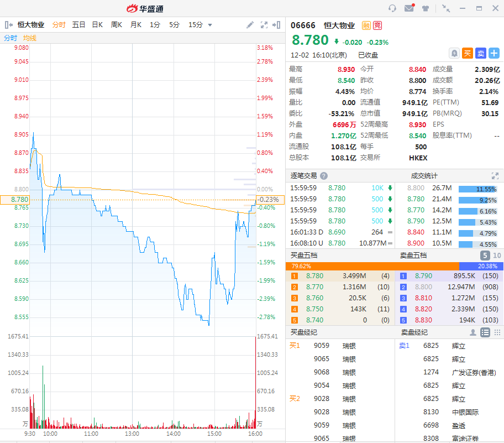
Task: Open the messages envelope icon
Action: pos(409,8)
